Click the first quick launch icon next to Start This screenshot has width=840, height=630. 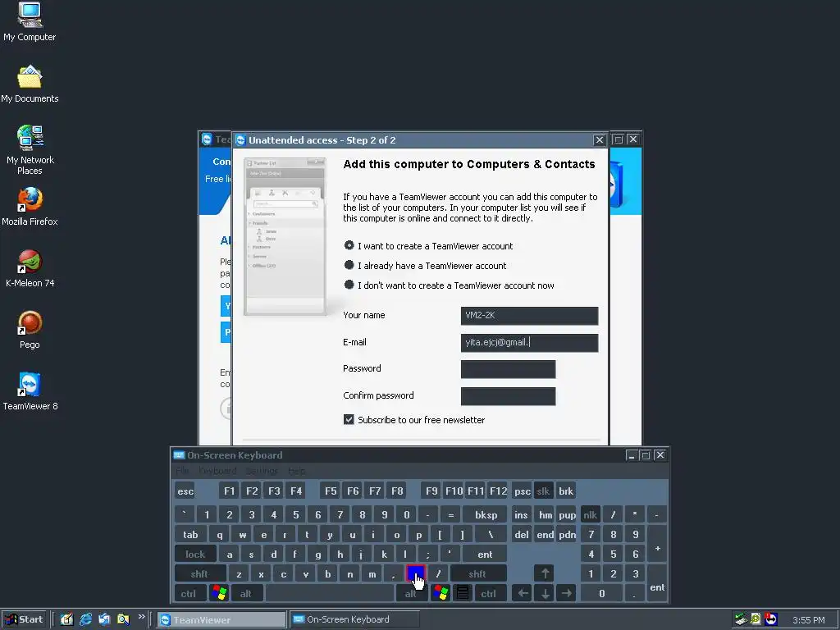(66, 619)
